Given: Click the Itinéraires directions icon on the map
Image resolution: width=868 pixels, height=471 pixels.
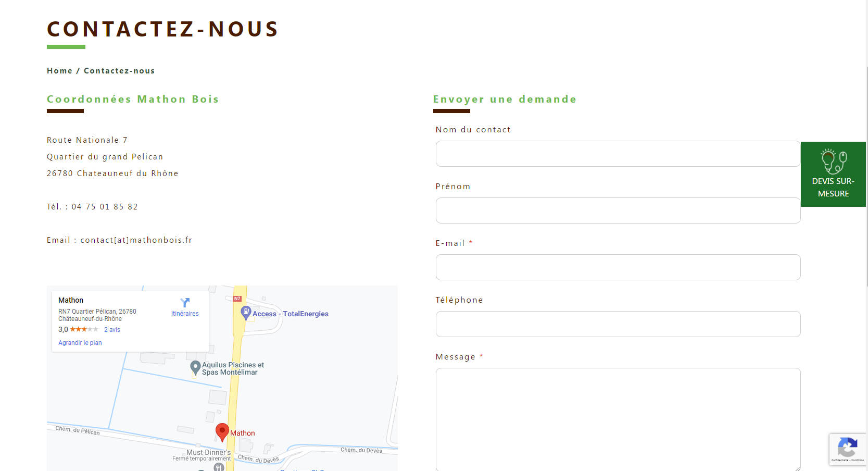Looking at the screenshot, I should [x=185, y=303].
